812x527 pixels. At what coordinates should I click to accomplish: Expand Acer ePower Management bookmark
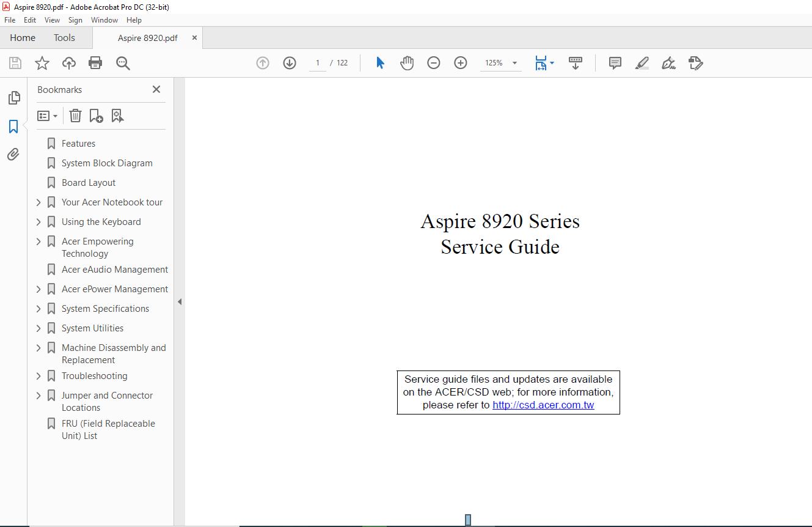tap(38, 289)
